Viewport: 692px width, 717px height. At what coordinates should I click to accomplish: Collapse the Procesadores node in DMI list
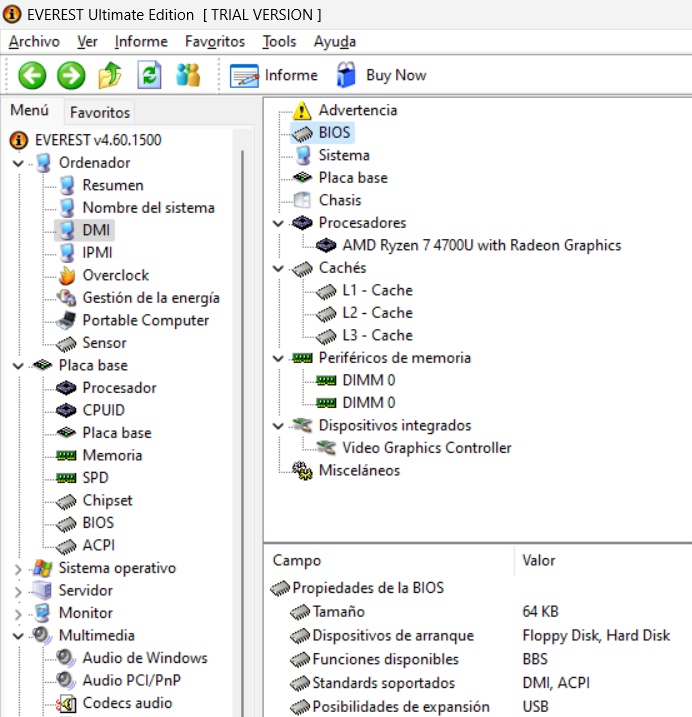coord(278,223)
